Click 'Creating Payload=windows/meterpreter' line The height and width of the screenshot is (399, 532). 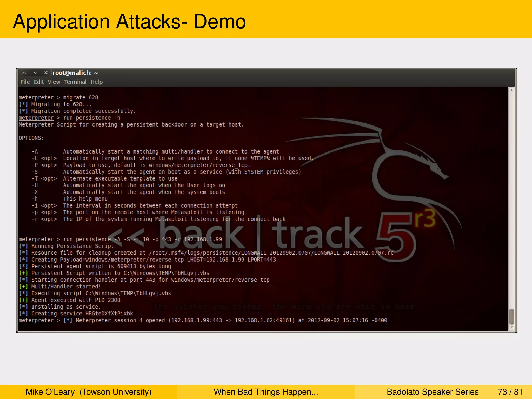coord(147,260)
